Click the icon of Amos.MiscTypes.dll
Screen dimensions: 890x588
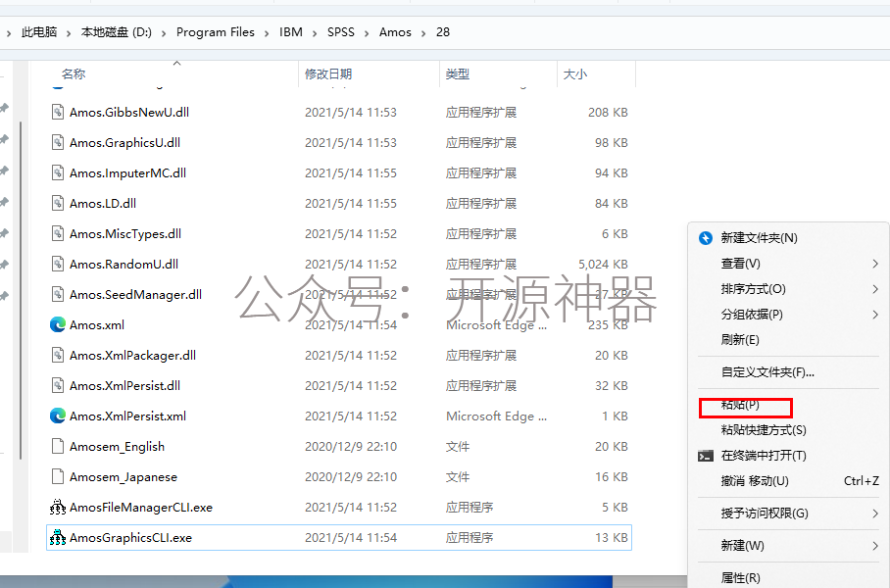click(x=57, y=233)
